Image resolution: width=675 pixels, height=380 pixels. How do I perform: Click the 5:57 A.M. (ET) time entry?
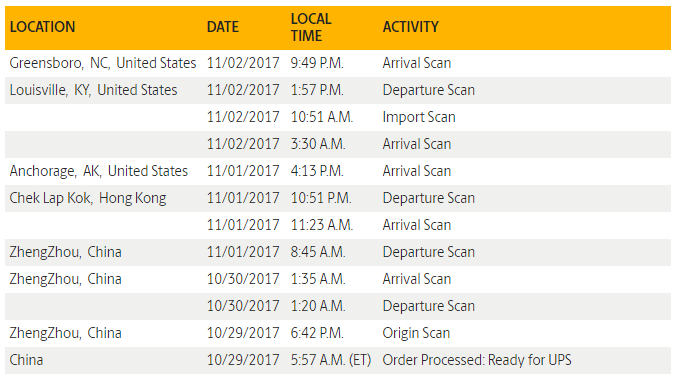(331, 360)
